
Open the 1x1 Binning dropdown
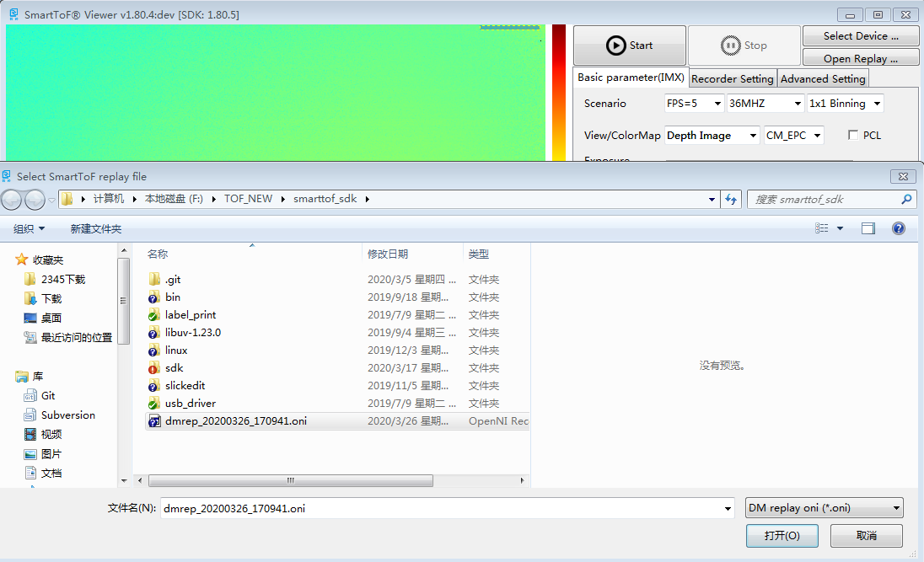(845, 103)
